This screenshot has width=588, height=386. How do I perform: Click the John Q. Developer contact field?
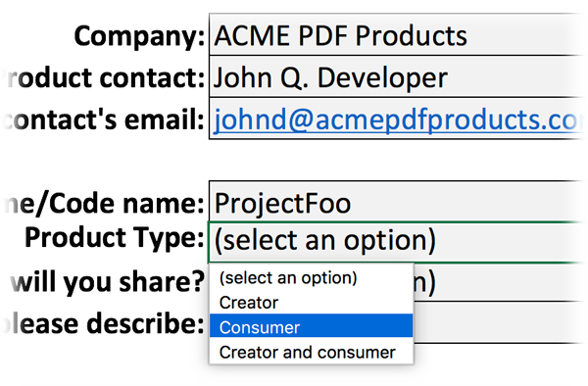(398, 76)
